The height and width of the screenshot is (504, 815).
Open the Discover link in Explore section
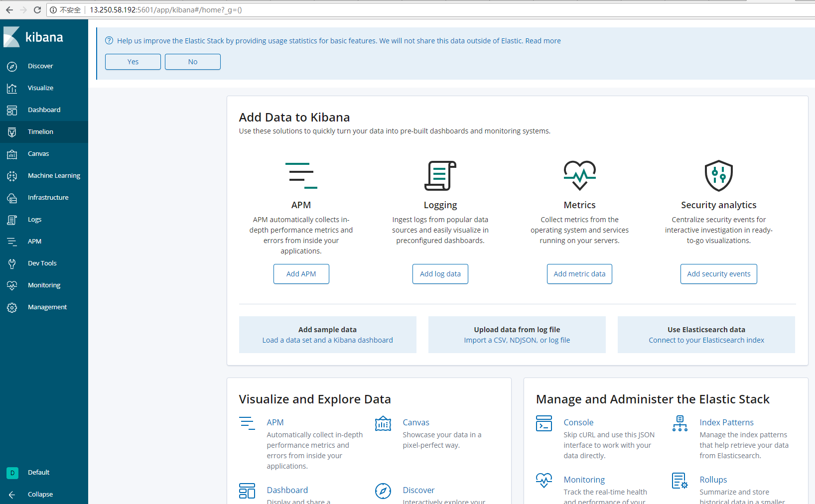point(418,490)
